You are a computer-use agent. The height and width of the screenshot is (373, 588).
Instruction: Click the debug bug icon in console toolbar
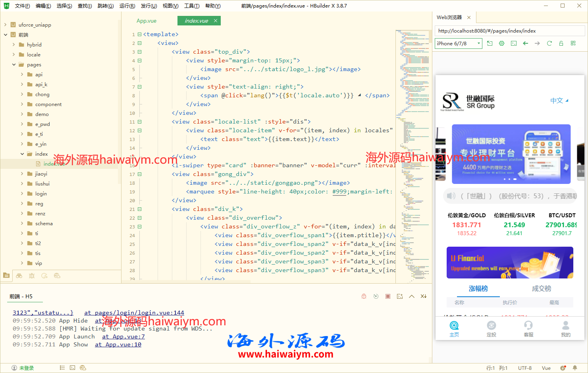[364, 296]
